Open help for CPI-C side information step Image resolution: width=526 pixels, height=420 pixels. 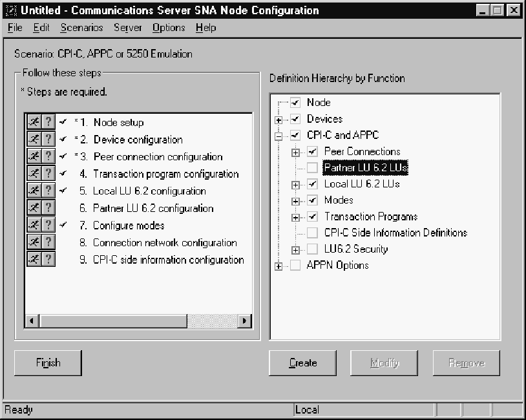click(x=48, y=258)
